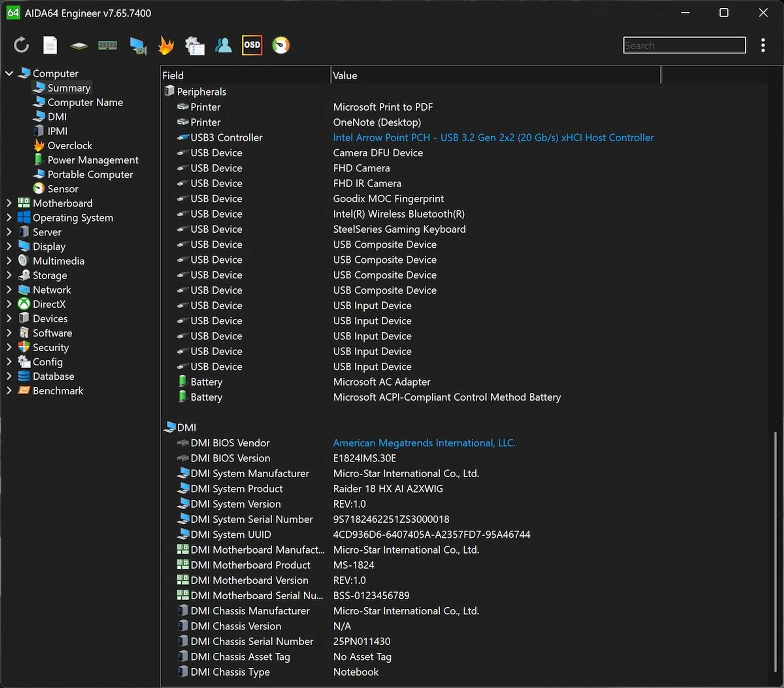Toggle the OSD panel icon
The image size is (784, 688).
tap(252, 45)
